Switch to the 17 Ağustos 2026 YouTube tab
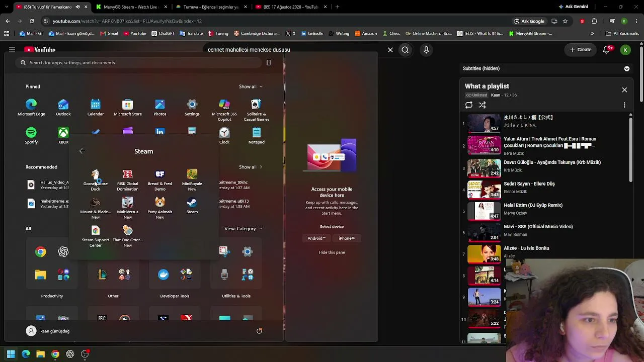644x362 pixels. [x=291, y=7]
